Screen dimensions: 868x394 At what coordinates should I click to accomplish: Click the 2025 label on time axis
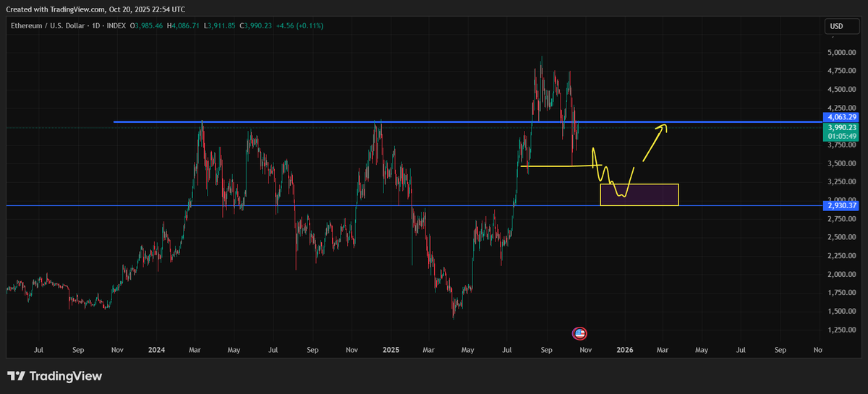point(391,350)
